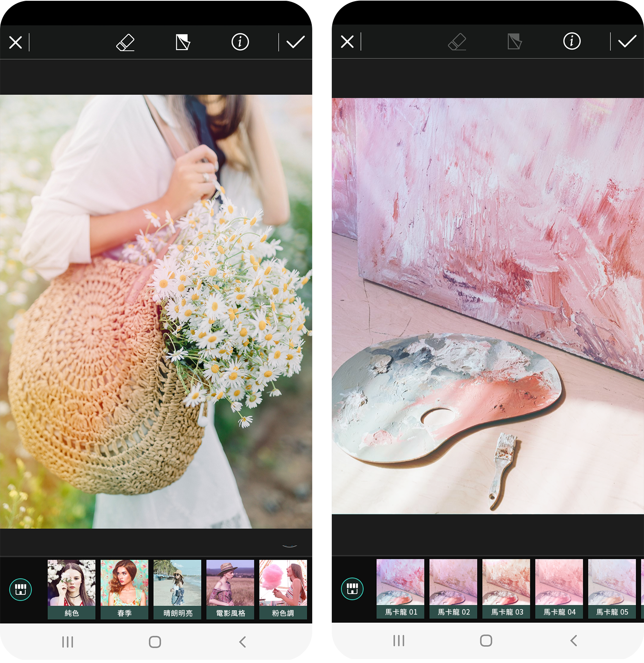Close right screen with X icon
644x663 pixels.
[347, 41]
